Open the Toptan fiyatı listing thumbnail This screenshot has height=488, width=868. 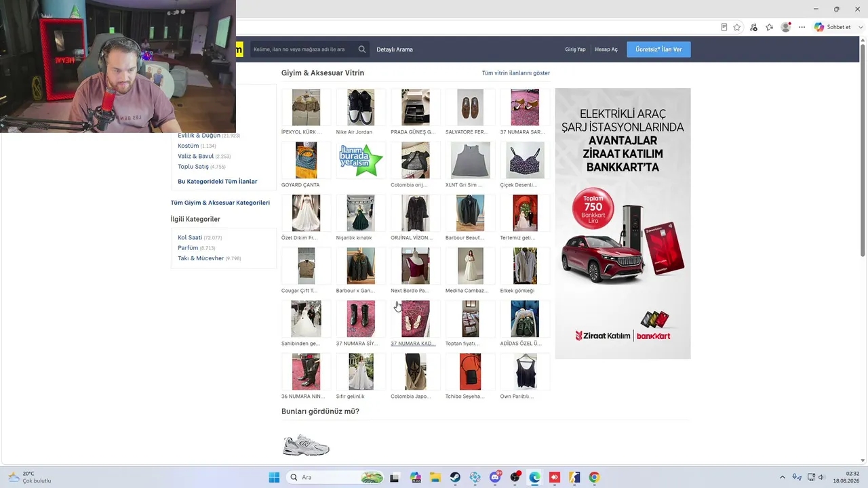pos(470,319)
